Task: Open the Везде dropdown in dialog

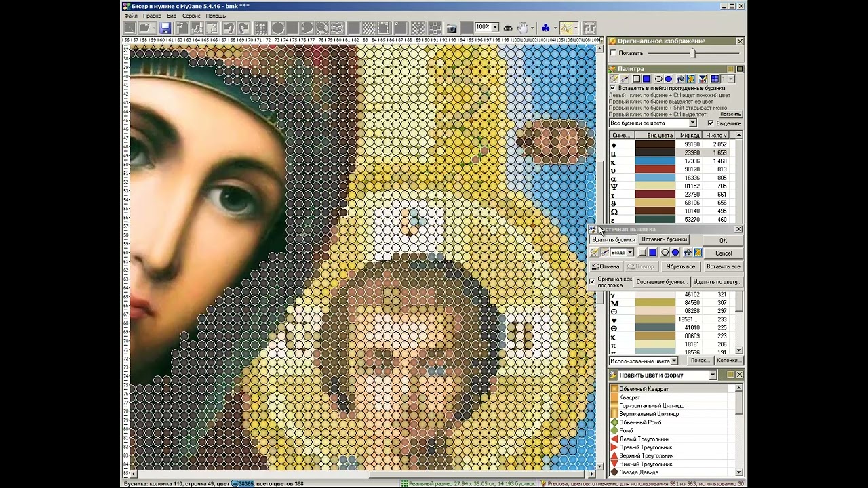Action: click(x=630, y=253)
